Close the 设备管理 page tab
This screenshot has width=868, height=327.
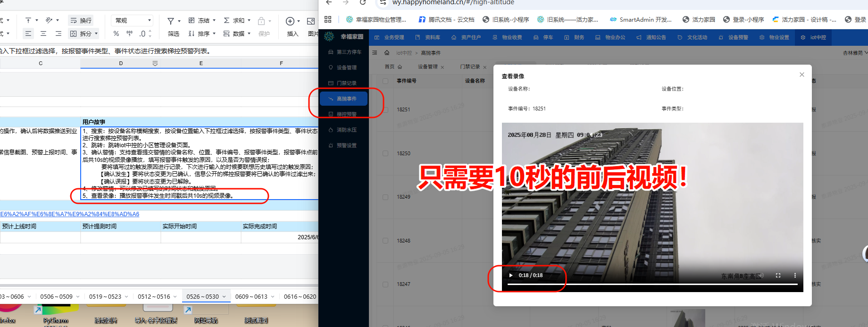pos(442,67)
